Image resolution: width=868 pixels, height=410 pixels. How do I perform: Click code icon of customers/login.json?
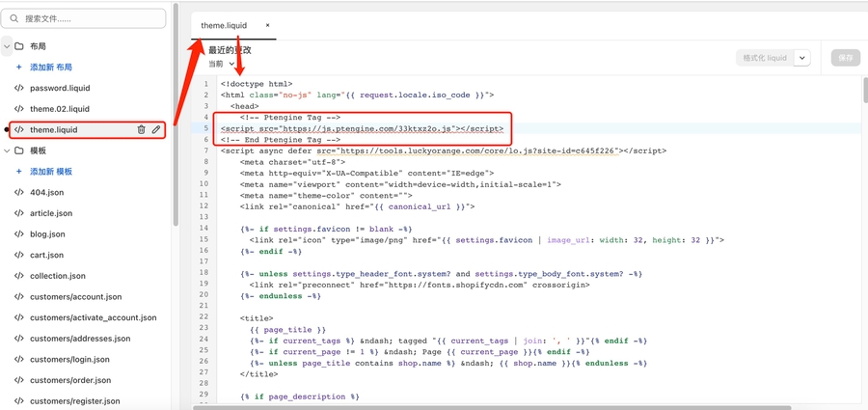coord(19,359)
